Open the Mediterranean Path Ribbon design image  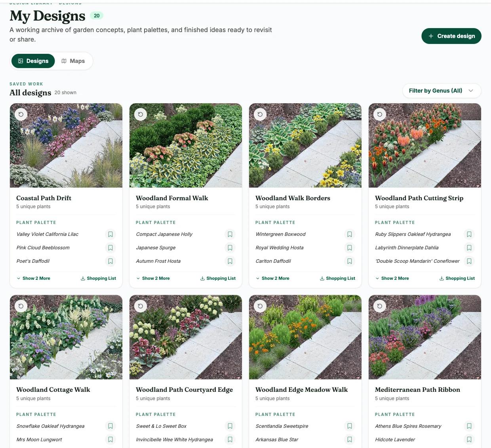(425, 337)
